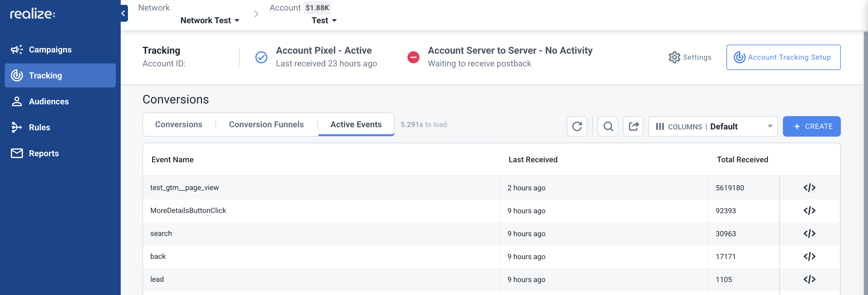This screenshot has width=868, height=295.
Task: Click the 5619180 total received value
Action: [730, 188]
